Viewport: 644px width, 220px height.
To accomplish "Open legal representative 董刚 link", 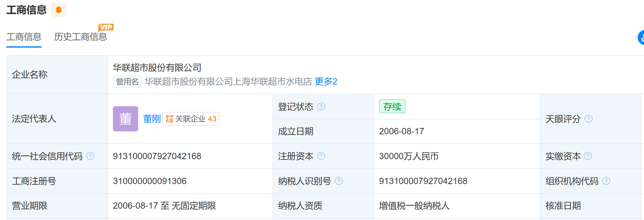I will tap(152, 119).
